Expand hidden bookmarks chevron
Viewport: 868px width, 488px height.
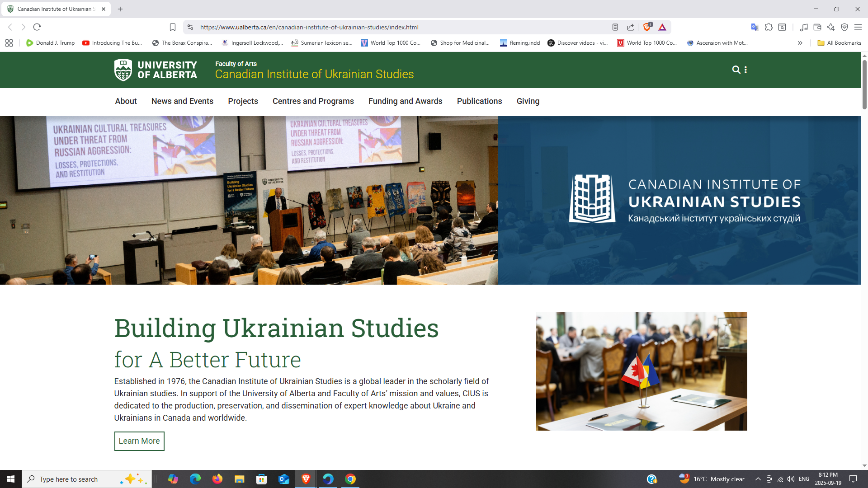coord(800,43)
